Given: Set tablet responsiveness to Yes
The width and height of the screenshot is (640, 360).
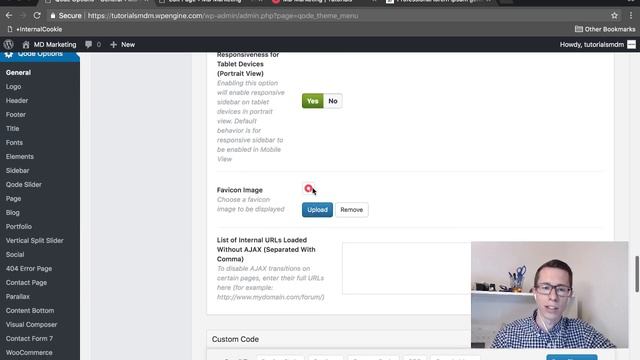Looking at the screenshot, I should (313, 101).
